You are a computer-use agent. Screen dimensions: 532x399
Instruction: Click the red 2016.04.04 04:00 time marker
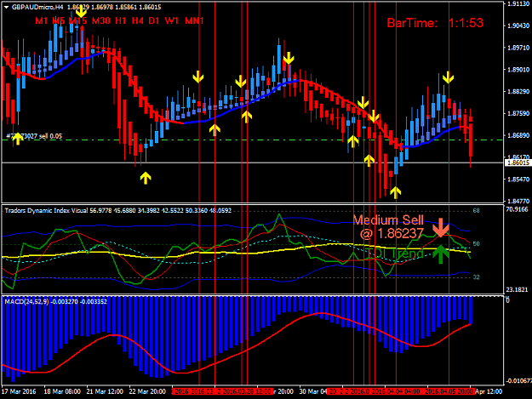pyautogui.click(x=396, y=391)
